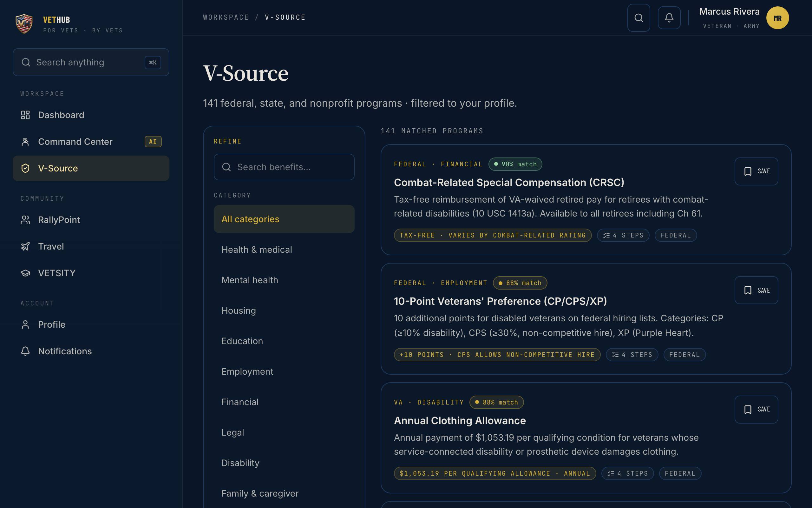Filter by Housing category
The height and width of the screenshot is (508, 812).
pos(284,311)
